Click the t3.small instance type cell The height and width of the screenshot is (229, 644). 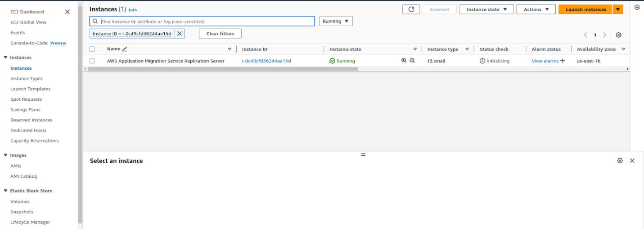436,61
